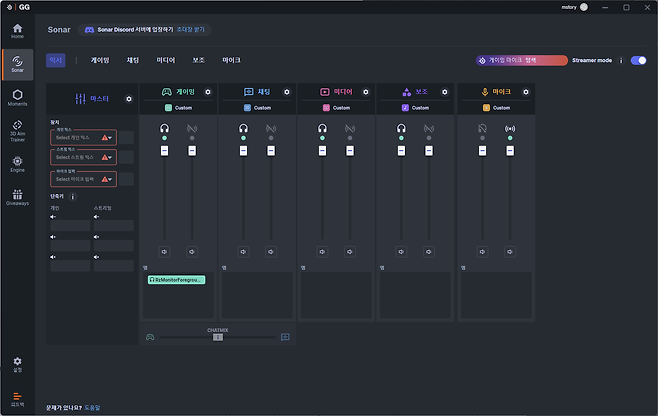This screenshot has height=416, width=658.
Task: Open the 게이밍 channel settings gear
Action: (x=207, y=92)
